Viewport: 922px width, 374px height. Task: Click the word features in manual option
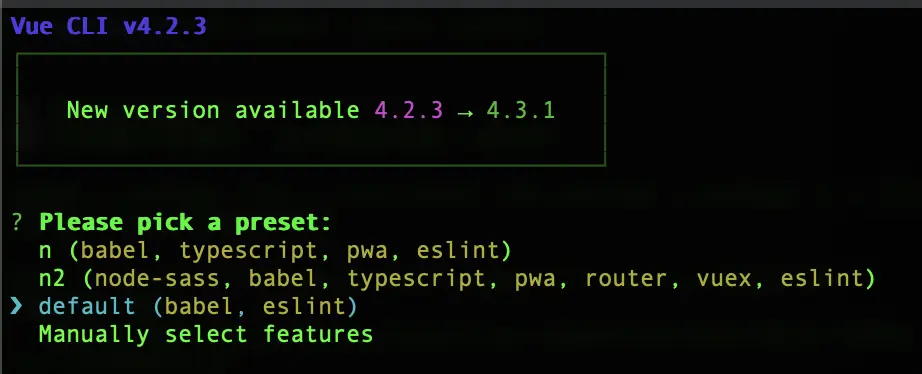pyautogui.click(x=318, y=335)
